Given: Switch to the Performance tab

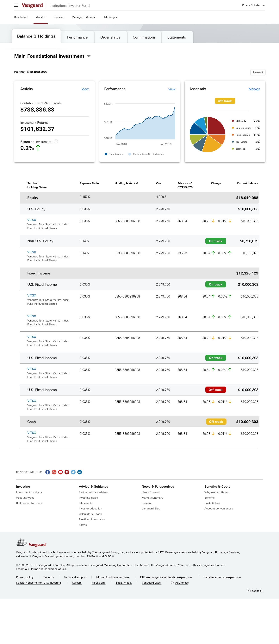Looking at the screenshot, I should pos(77,37).
